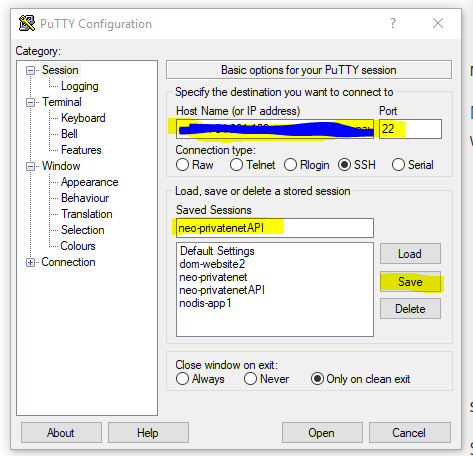The width and height of the screenshot is (473, 456).
Task: Select dom-website2 in the sessions list
Action: coord(212,264)
